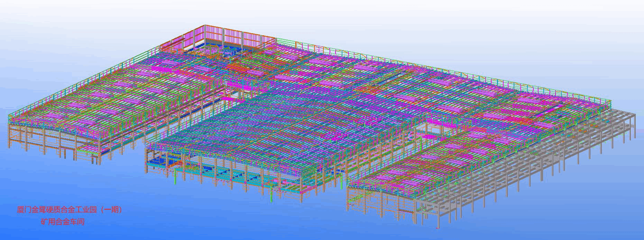Click the red subtitle 矿用合金车间
This screenshot has width=644, height=240.
click(63, 222)
